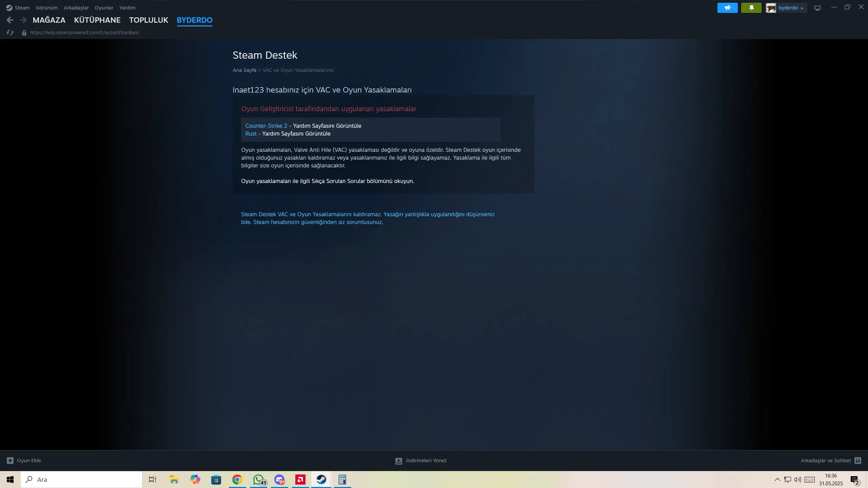Follow the Ana Sayfa breadcrumb link
Viewport: 868px width, 488px height.
pyautogui.click(x=244, y=70)
